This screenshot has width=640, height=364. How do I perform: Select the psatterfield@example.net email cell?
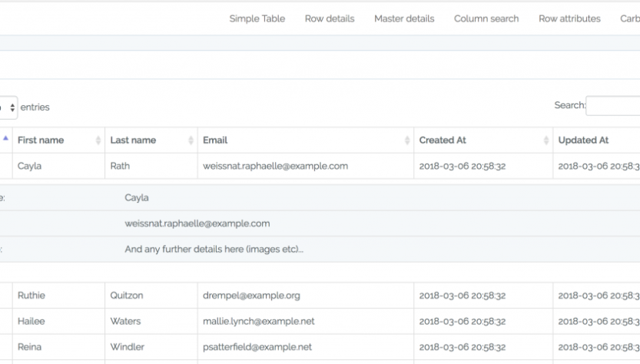click(306, 347)
